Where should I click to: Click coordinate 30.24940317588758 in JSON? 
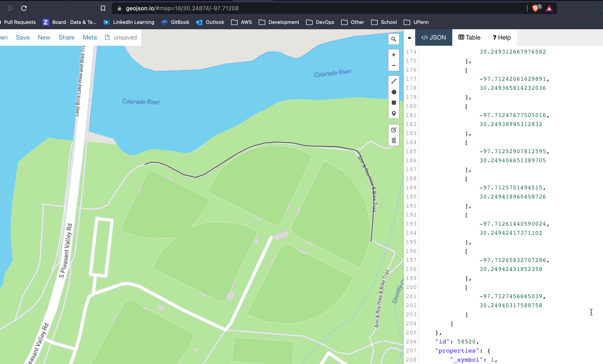511,305
